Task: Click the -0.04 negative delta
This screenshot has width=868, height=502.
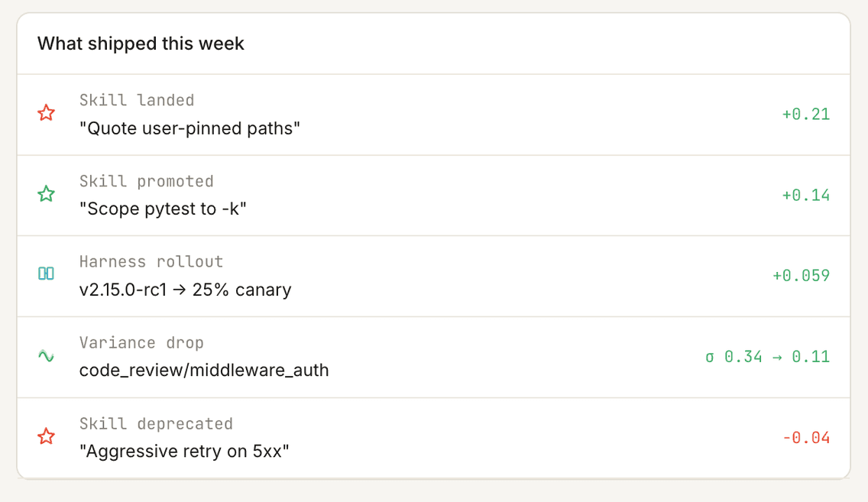Action: coord(805,439)
